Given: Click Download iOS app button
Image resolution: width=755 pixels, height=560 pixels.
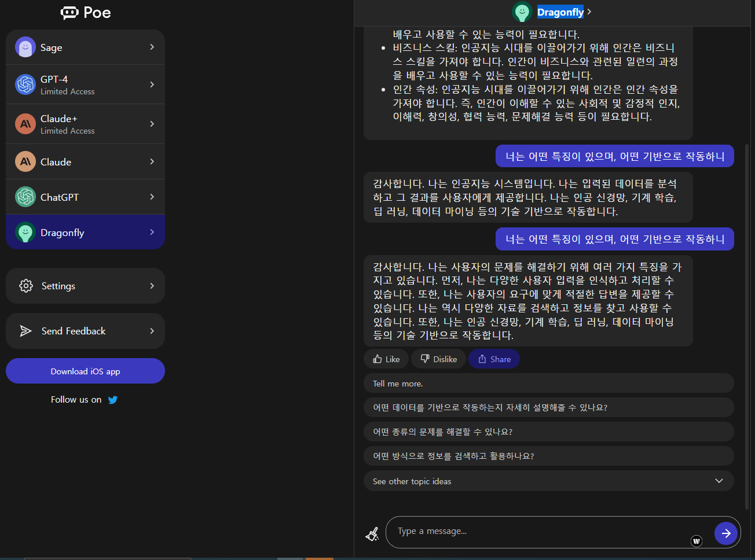Looking at the screenshot, I should tap(86, 371).
